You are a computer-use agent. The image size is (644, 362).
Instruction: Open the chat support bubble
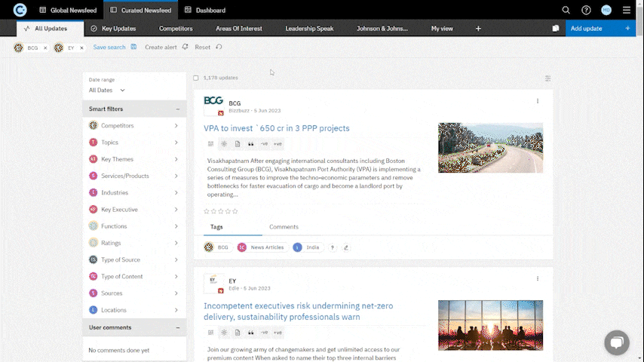[616, 342]
